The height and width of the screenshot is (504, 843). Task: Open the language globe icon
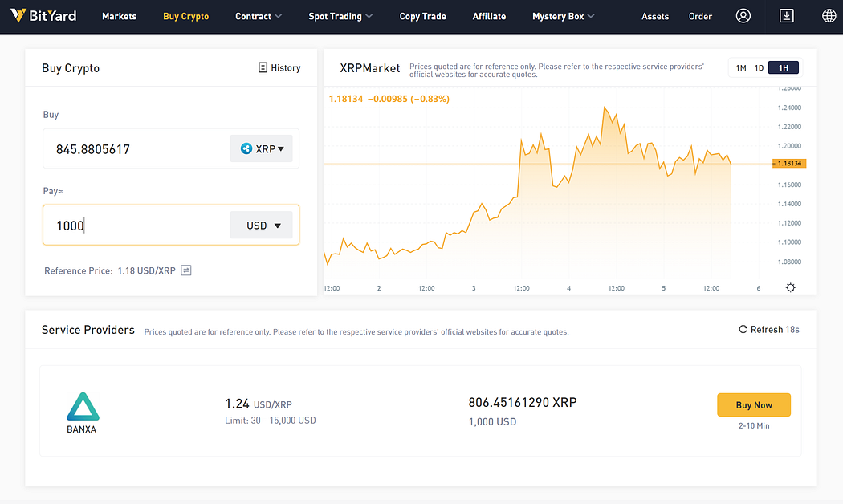tap(829, 16)
